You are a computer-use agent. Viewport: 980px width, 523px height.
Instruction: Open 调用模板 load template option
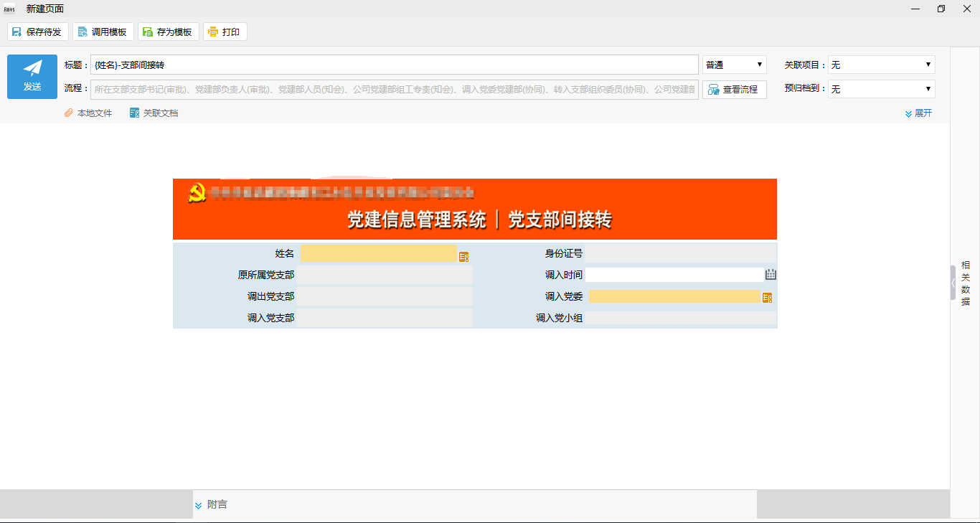tap(101, 32)
